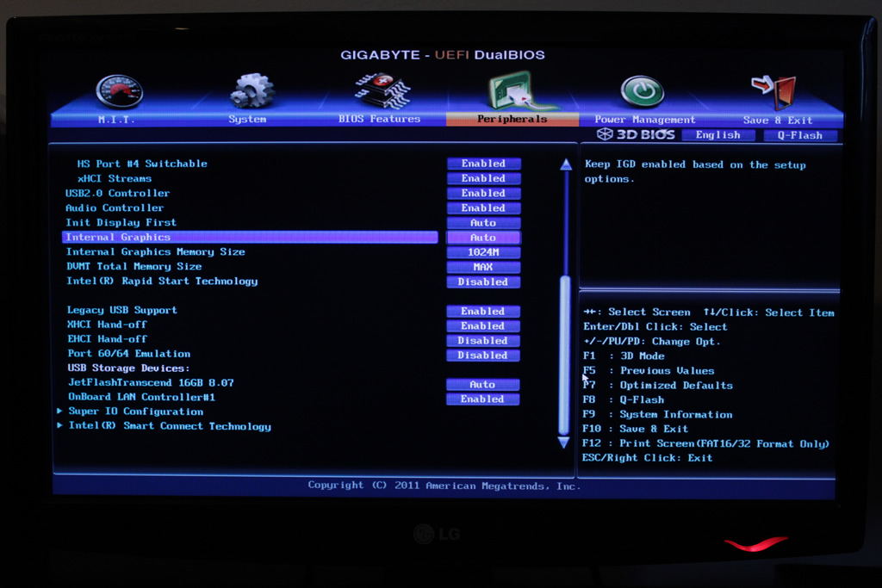Switch to the System tab
This screenshot has width=882, height=588.
pos(247,119)
